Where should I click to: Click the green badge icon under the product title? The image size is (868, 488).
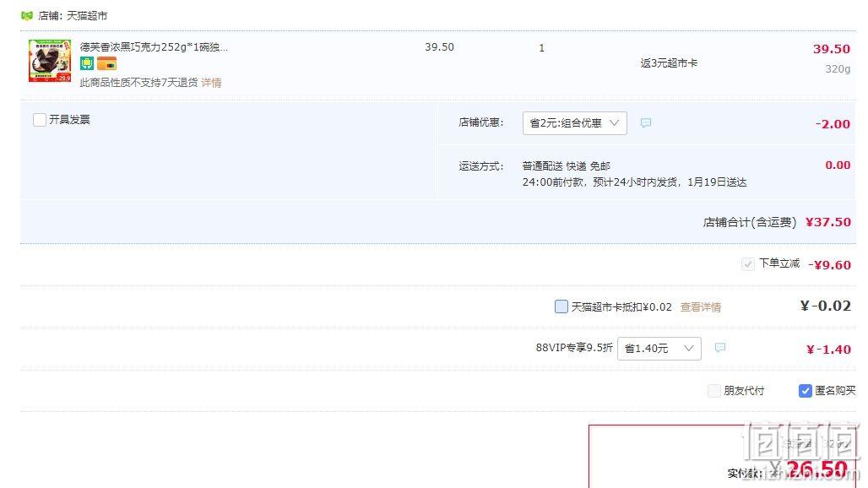87,63
